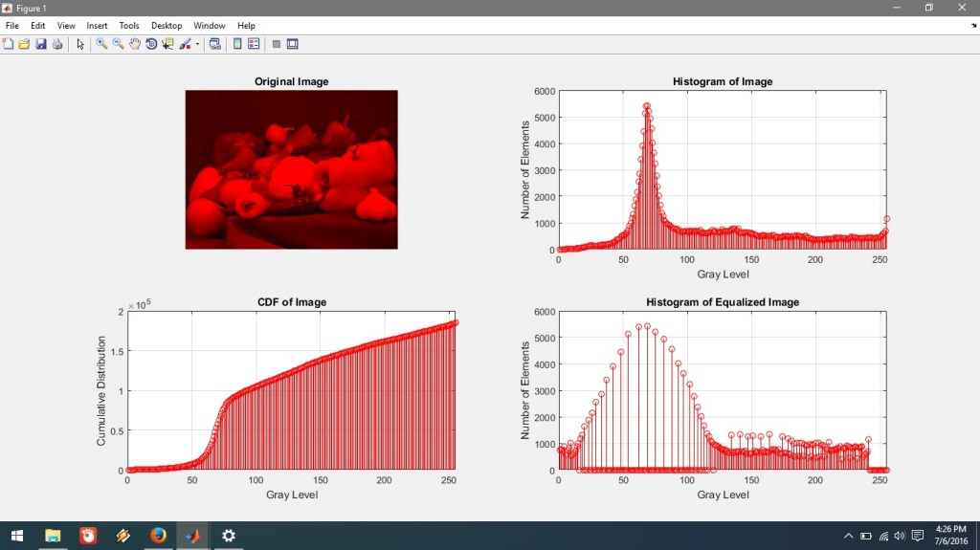980x550 pixels.
Task: Open the Brush tool color dropdown arrow
Action: click(x=197, y=44)
